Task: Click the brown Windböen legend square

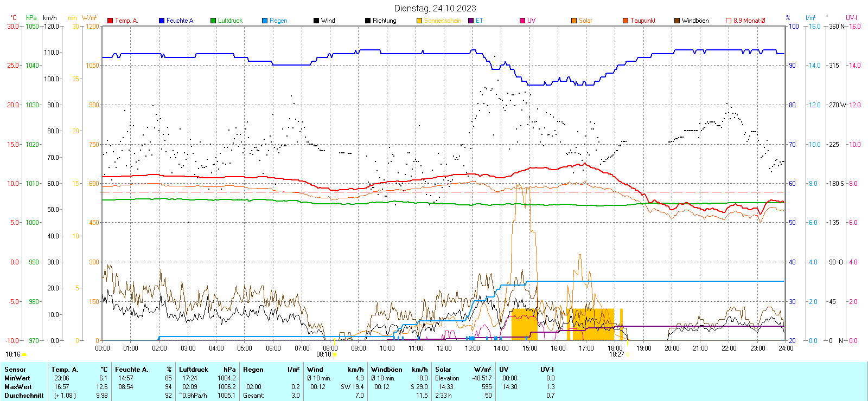Action: (x=677, y=21)
